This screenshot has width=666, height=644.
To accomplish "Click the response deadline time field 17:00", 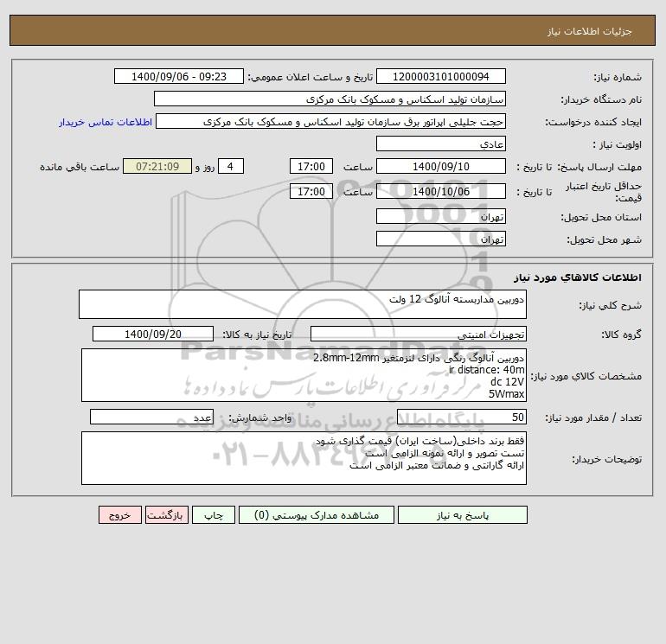I will [x=311, y=167].
